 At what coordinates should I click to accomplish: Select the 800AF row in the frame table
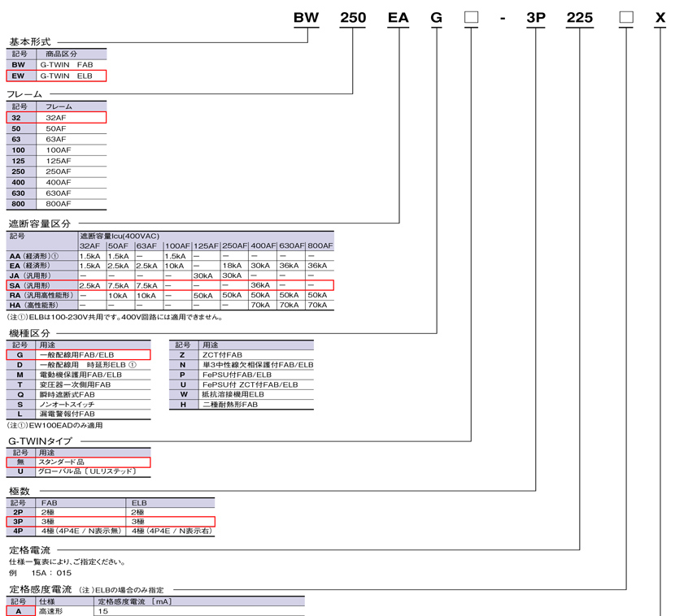tap(56, 203)
